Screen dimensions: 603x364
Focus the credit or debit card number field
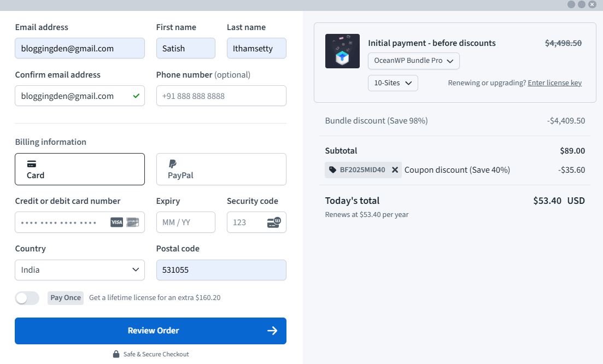click(x=60, y=222)
